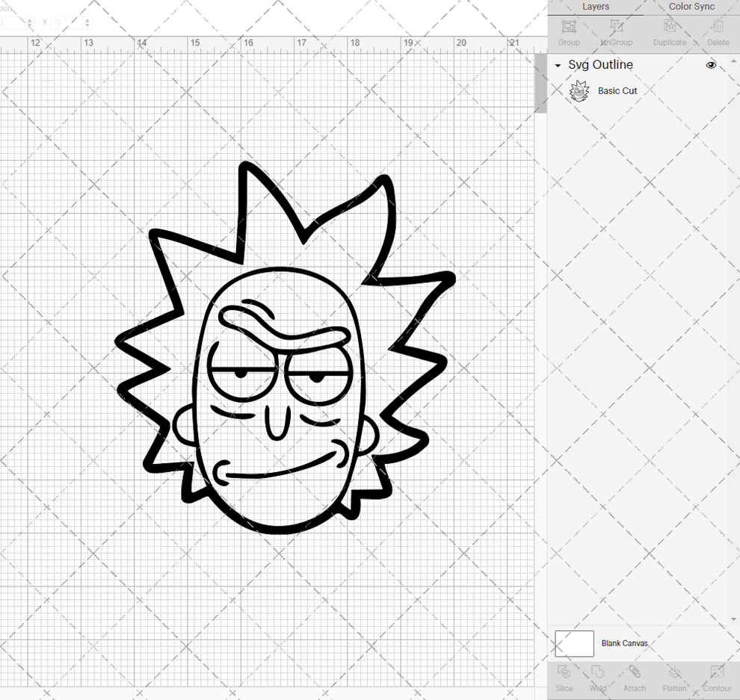Collapse the Svg Outline group
Screen dimensions: 740x700
tap(557, 65)
